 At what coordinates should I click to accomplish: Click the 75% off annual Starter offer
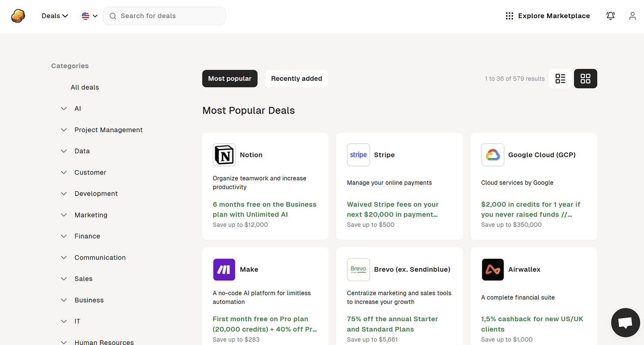[392, 324]
